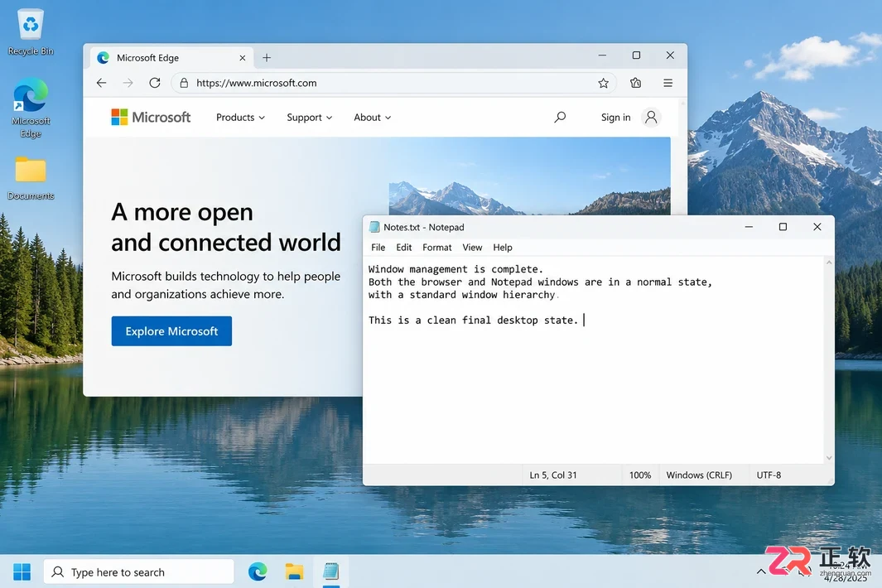Click the Explore Microsoft button
The image size is (882, 588).
[171, 331]
